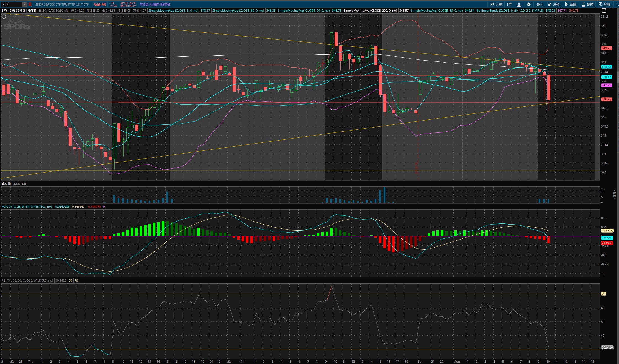This screenshot has height=364, width=619.
Task: Open the 绘图 drawing tools menu
Action: [x=571, y=4]
